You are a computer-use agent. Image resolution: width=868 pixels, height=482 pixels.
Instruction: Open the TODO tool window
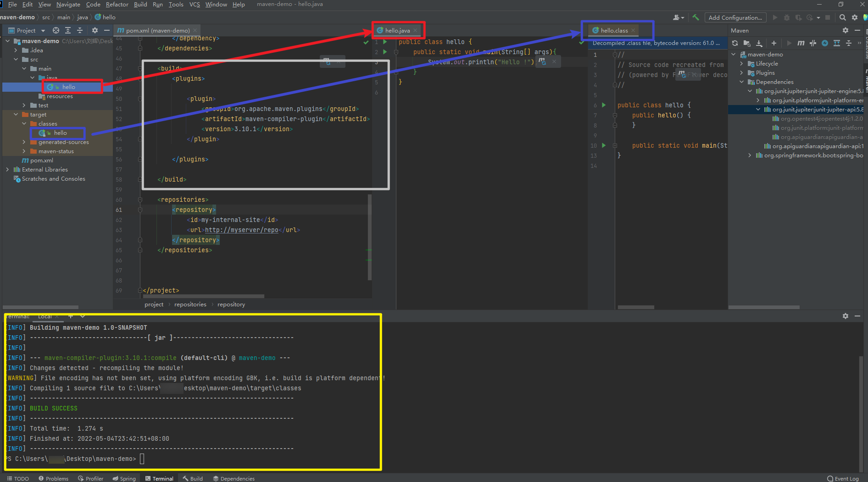(18, 478)
